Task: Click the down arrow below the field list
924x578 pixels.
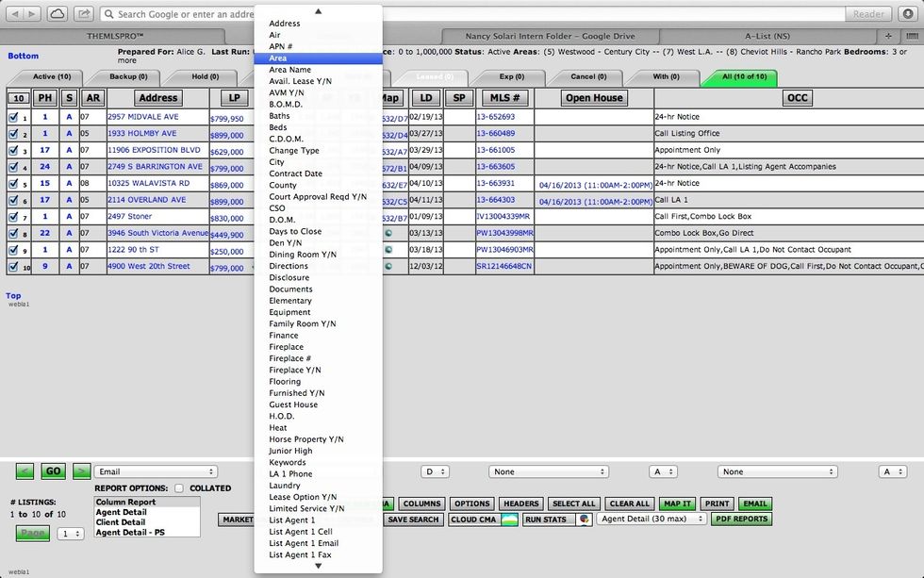Action: coord(319,567)
